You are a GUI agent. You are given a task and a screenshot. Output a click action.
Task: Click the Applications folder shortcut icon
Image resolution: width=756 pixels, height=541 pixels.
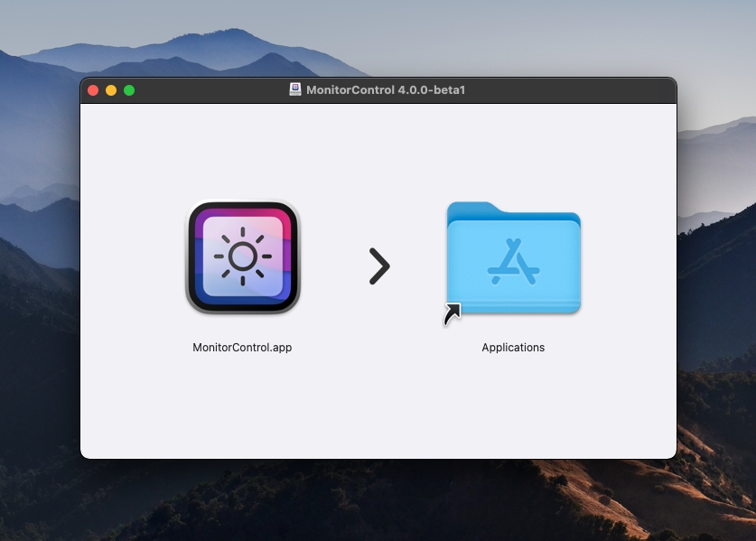[513, 259]
